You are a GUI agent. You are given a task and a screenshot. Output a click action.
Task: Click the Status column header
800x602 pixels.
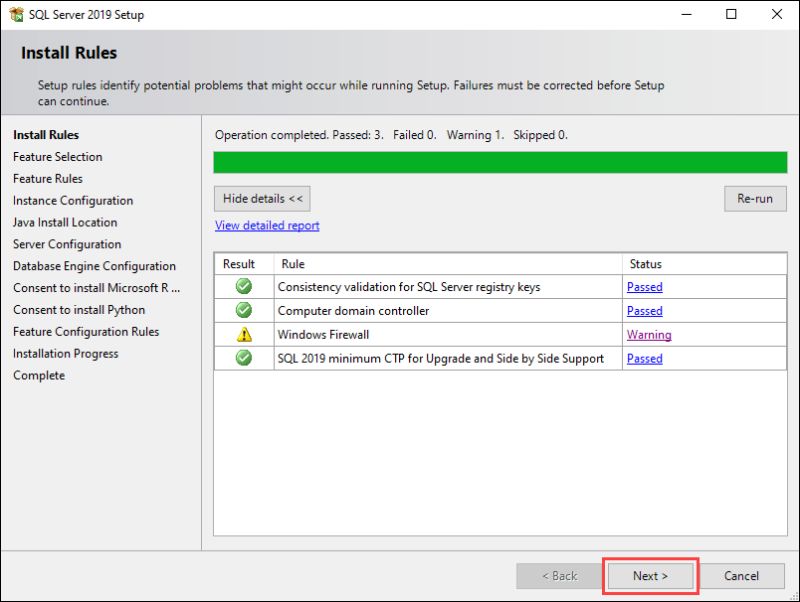click(x=646, y=264)
